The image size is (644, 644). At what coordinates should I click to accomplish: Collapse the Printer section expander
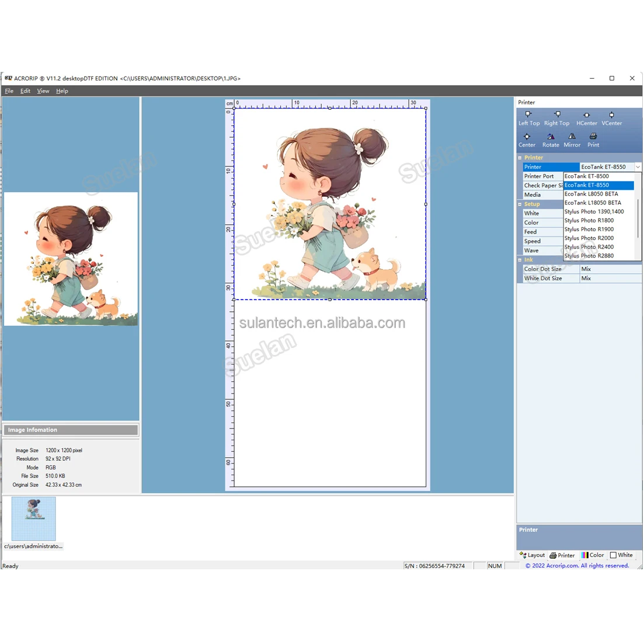click(x=520, y=158)
